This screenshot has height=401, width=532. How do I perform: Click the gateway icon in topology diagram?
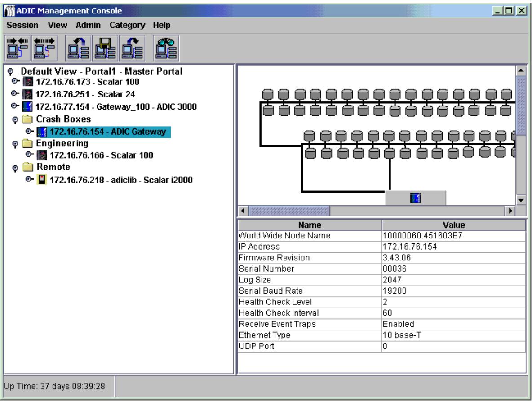click(x=415, y=198)
